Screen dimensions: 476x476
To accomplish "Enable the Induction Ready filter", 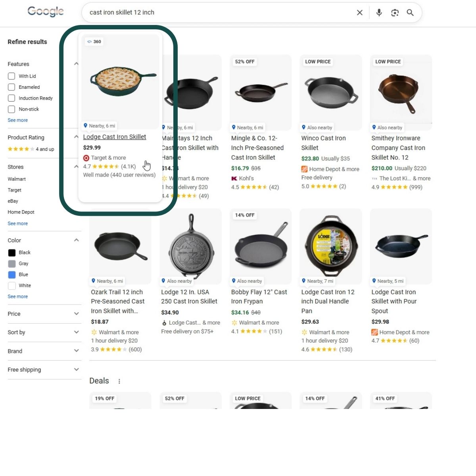I will click(12, 98).
